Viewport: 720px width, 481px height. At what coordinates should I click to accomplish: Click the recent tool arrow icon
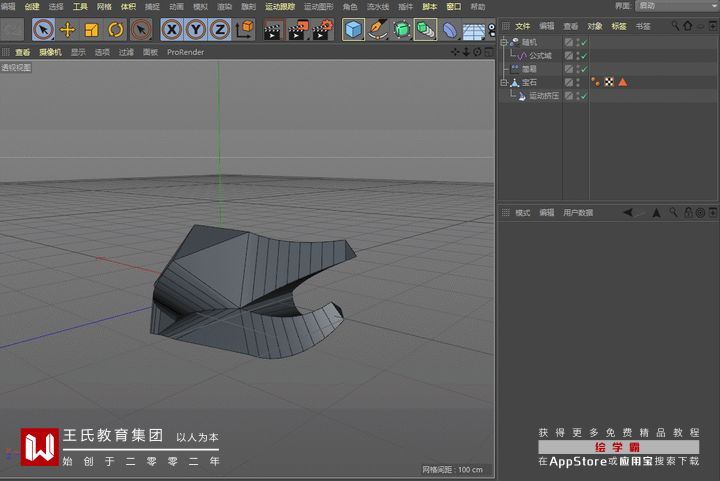pos(141,30)
